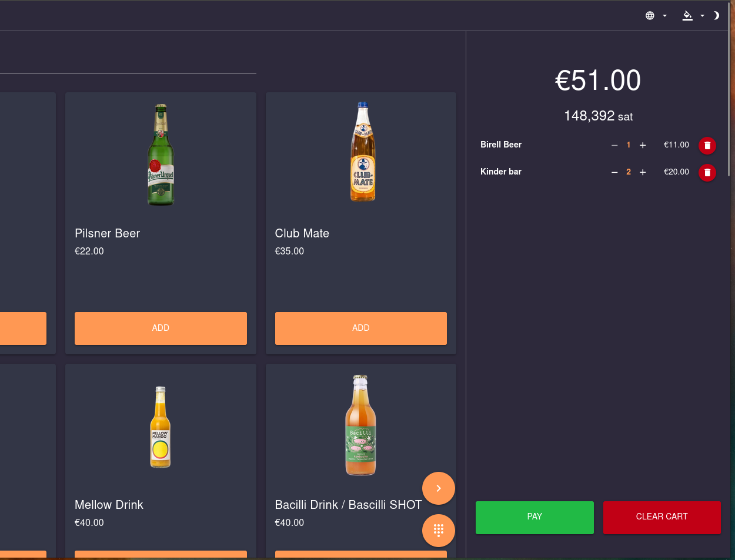Open the numeric keypad button

pos(439,531)
